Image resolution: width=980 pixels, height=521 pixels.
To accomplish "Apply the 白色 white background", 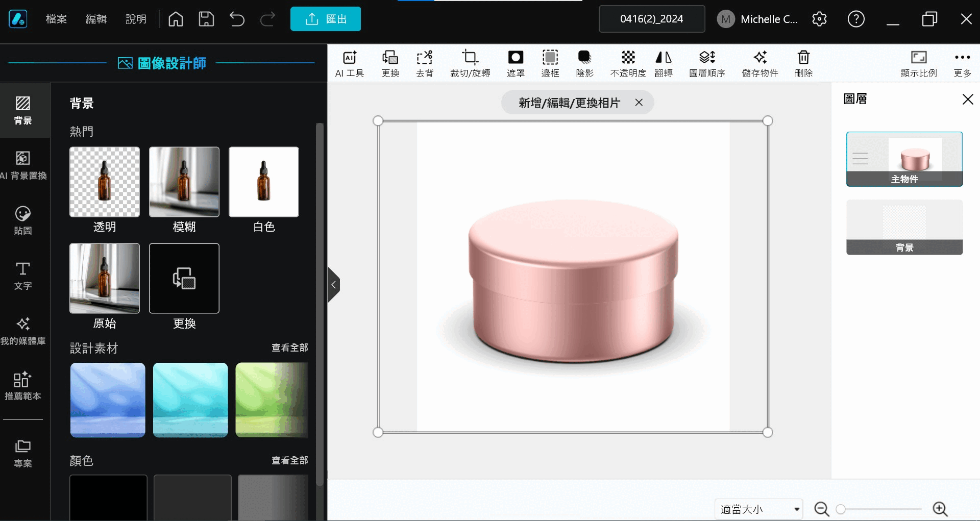I will 263,182.
